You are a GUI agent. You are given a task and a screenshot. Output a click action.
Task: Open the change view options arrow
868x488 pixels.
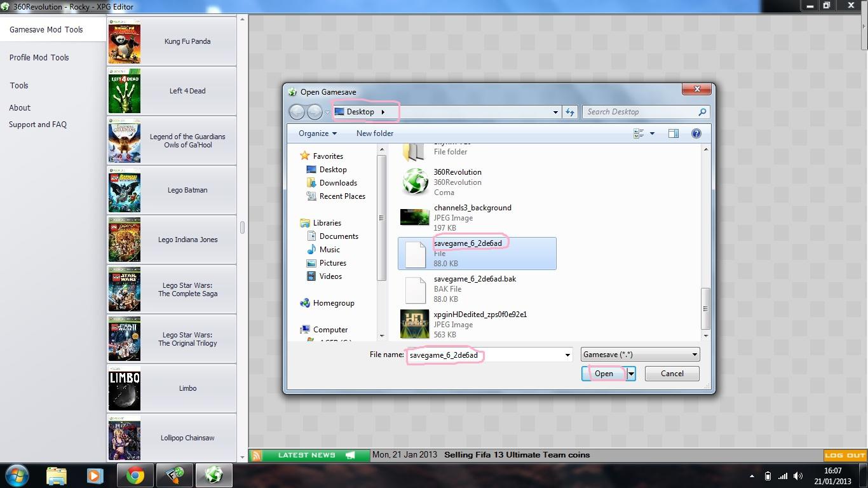tap(652, 133)
